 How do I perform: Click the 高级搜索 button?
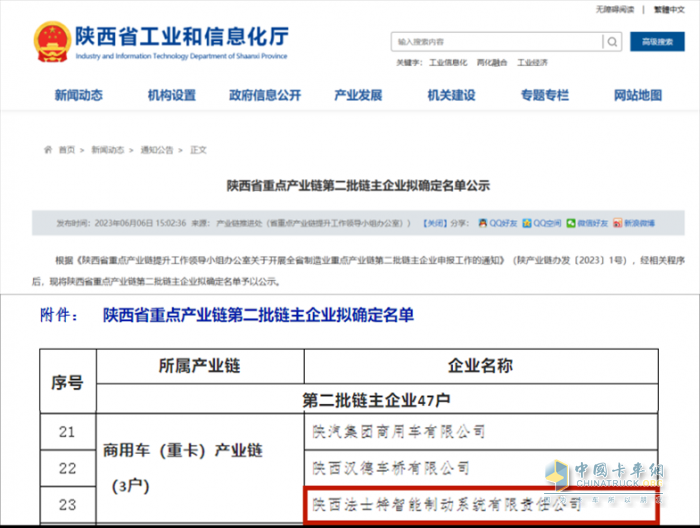point(657,42)
